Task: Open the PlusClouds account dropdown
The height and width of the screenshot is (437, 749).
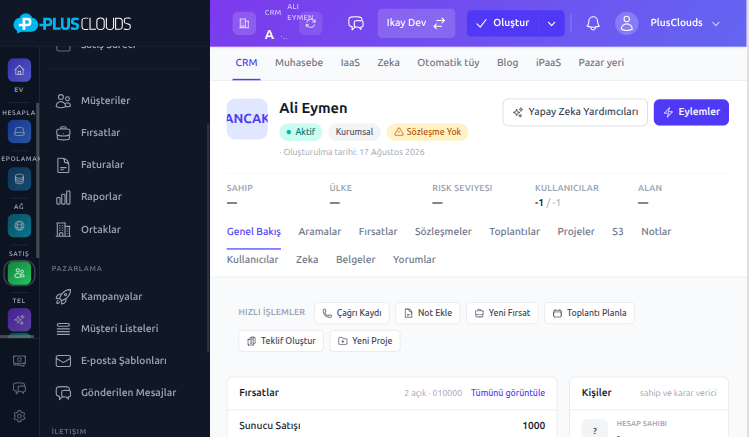Action: click(685, 23)
